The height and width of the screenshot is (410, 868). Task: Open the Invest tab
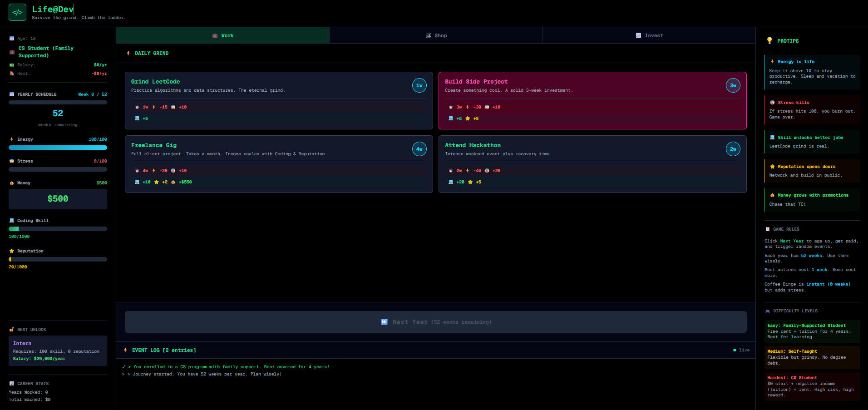pos(649,35)
